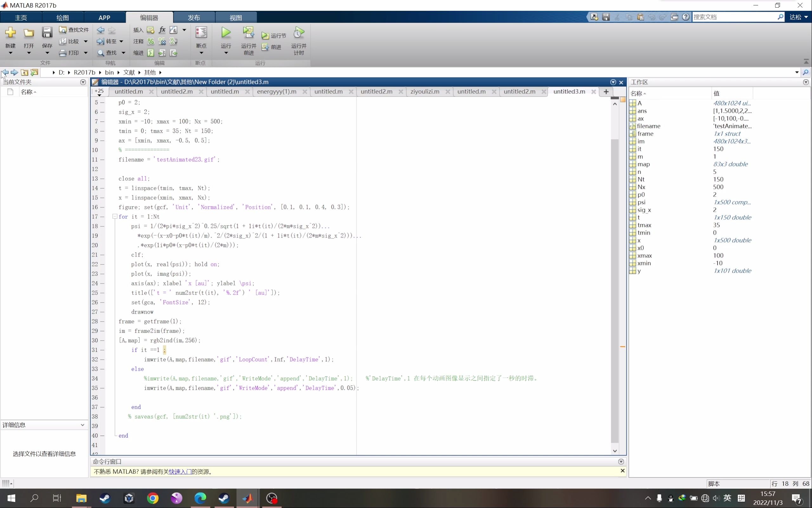Click the 快速入门 Getting Started link

coord(180,472)
